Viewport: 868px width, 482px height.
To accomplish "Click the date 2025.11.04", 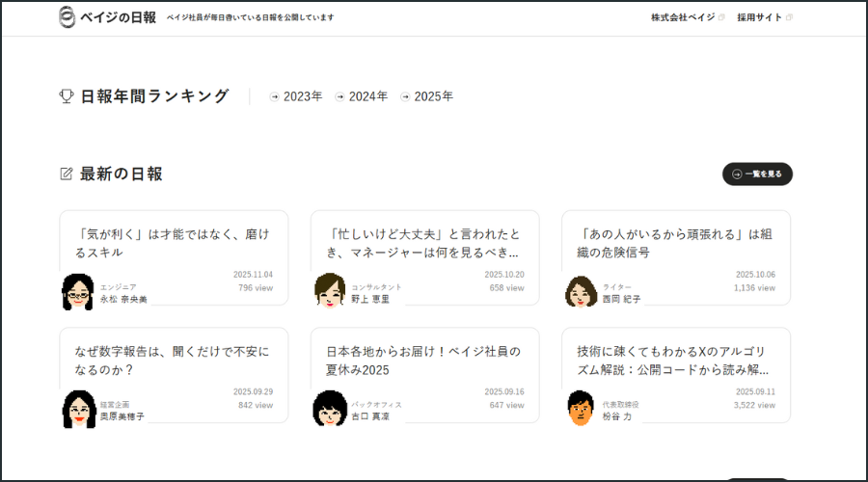I will (x=253, y=275).
